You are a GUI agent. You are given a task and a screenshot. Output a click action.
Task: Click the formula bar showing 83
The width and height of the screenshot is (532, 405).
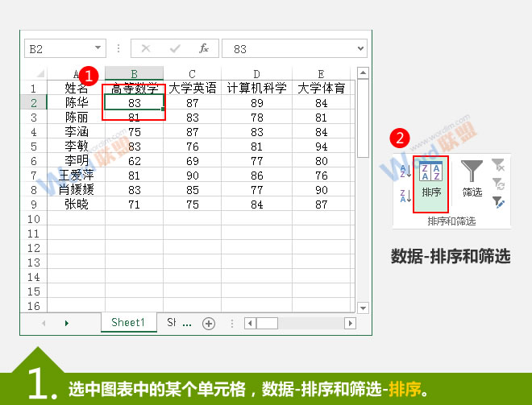click(290, 48)
